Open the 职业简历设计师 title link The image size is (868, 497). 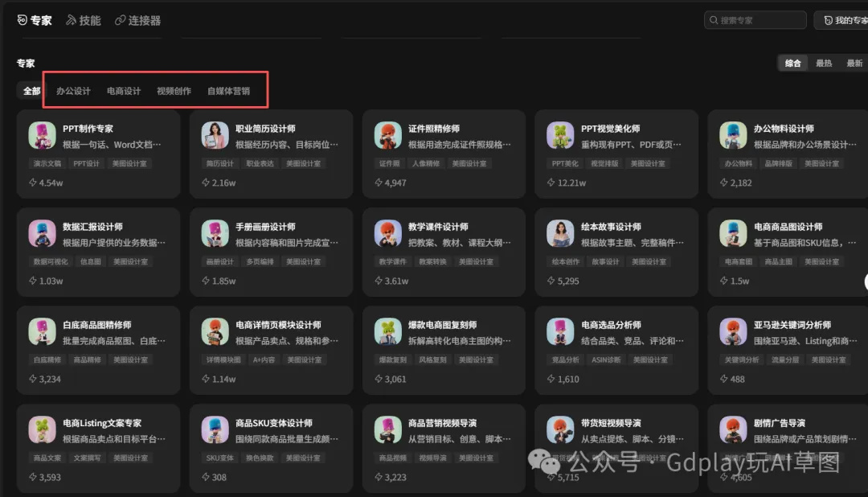(265, 129)
